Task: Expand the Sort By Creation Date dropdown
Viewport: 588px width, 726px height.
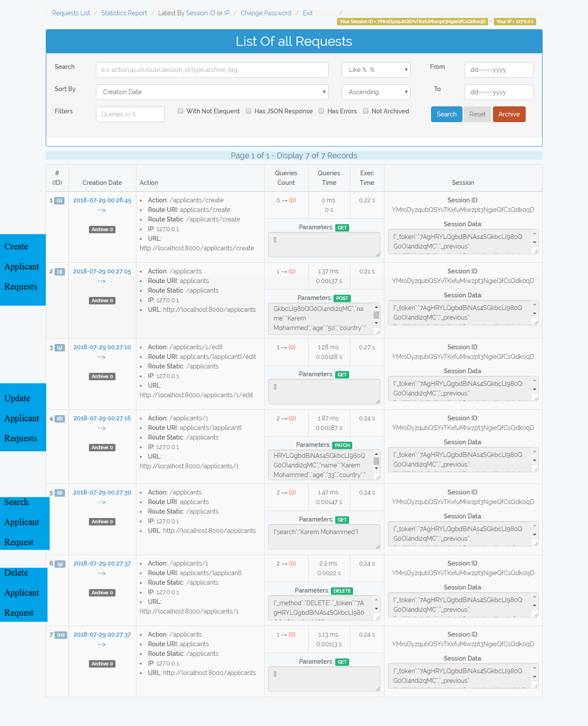Action: pyautogui.click(x=212, y=92)
